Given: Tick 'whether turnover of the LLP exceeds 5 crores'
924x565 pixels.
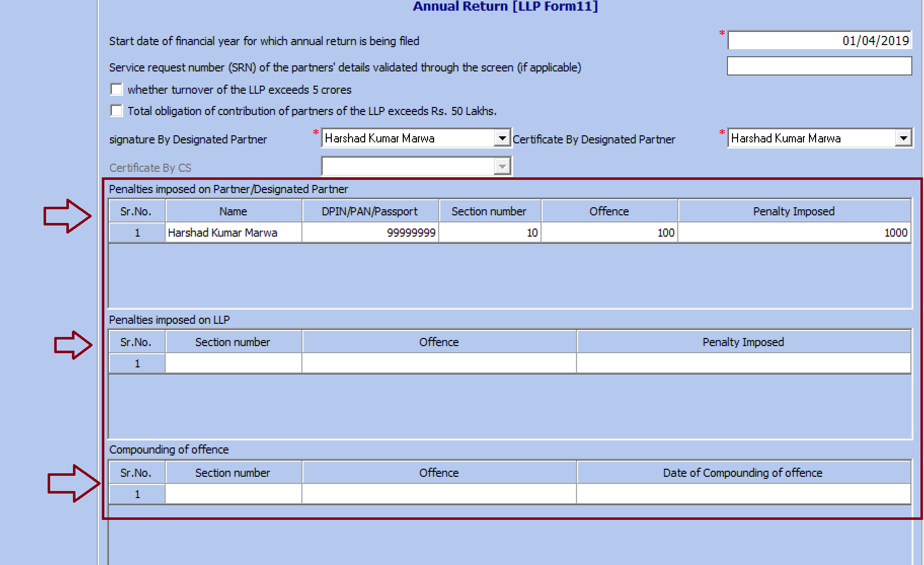Looking at the screenshot, I should (x=117, y=90).
